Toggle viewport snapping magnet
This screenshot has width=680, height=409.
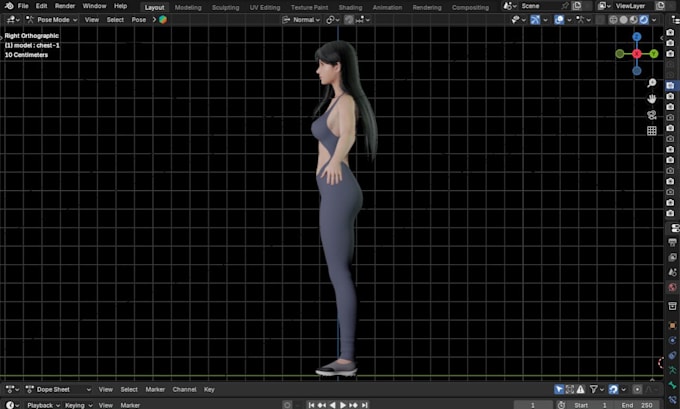click(349, 20)
